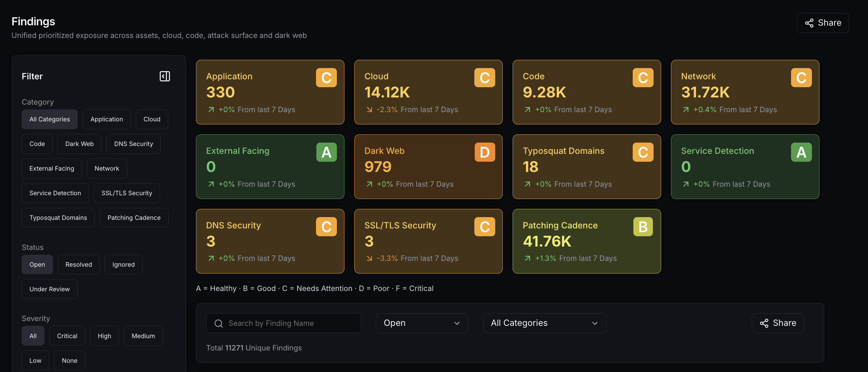Open the Network findings card
The height and width of the screenshot is (372, 868).
click(745, 92)
